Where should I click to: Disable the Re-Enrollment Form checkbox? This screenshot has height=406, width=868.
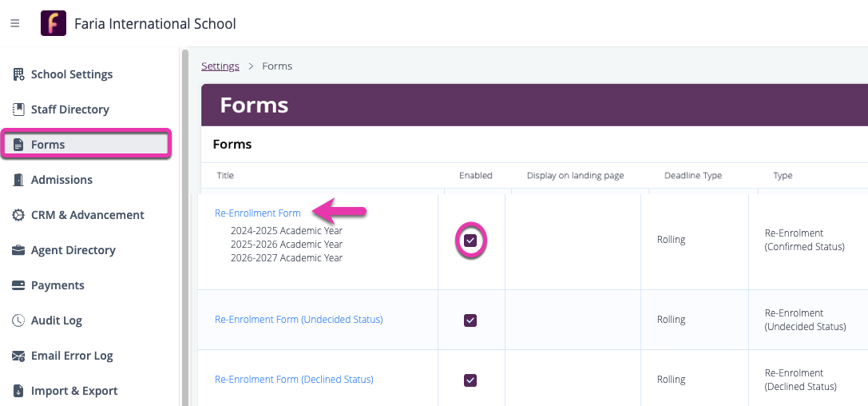470,241
